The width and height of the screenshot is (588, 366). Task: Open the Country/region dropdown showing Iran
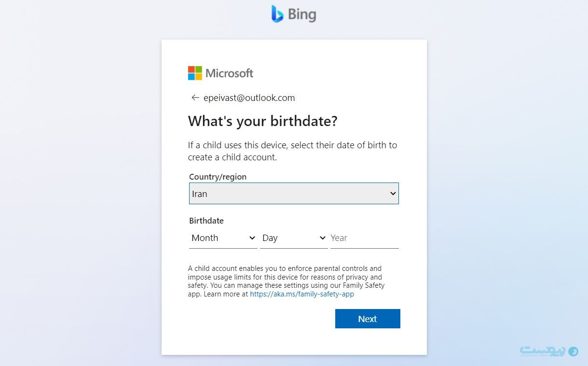click(294, 194)
